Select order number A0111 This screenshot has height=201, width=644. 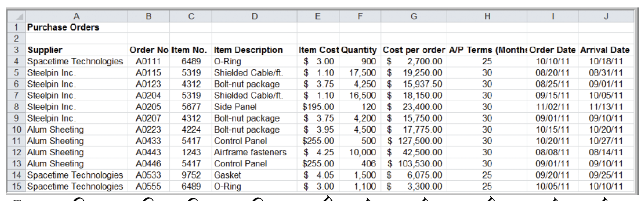coord(149,61)
